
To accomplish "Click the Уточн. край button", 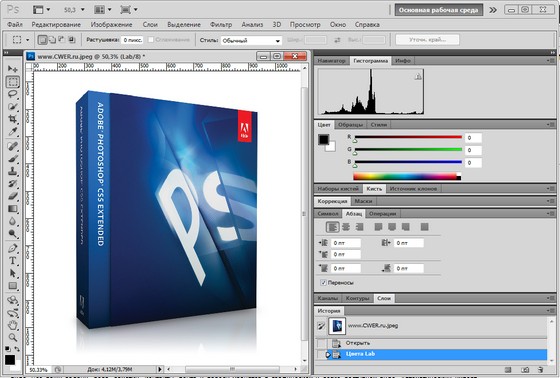I will click(x=428, y=40).
